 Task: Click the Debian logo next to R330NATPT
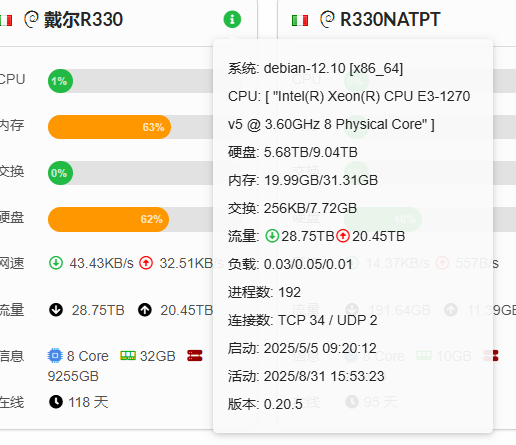tap(327, 19)
